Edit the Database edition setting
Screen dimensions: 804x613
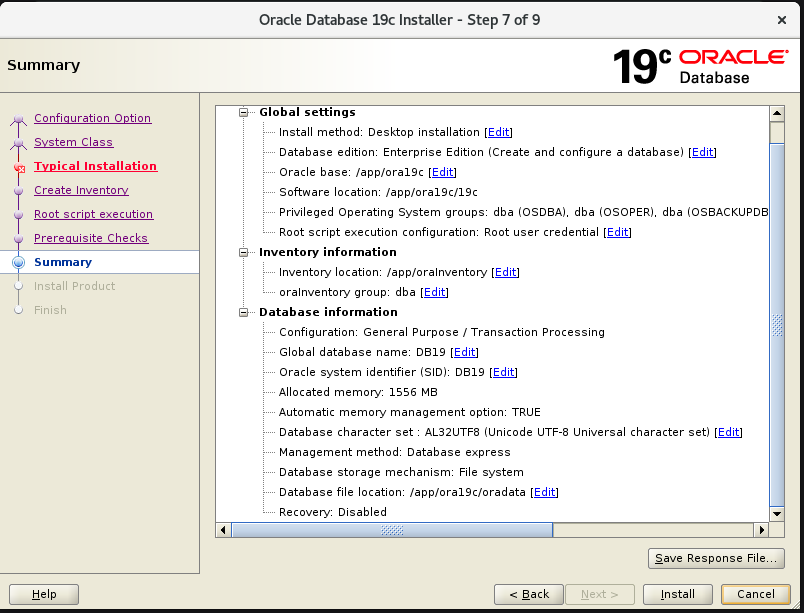(702, 152)
